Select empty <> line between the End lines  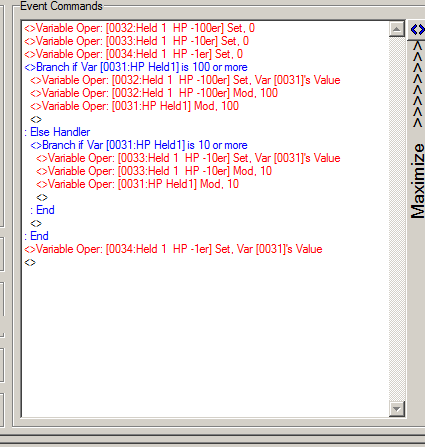pos(36,223)
